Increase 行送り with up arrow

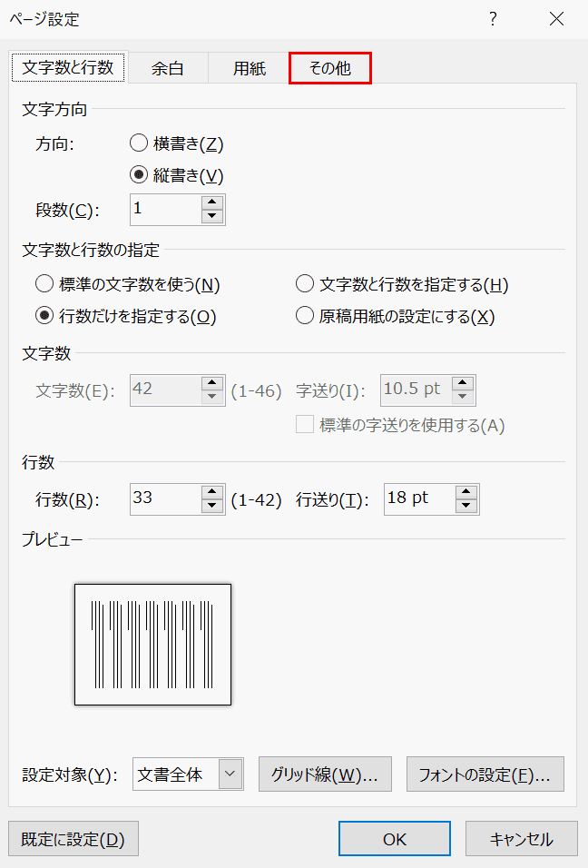click(x=466, y=491)
